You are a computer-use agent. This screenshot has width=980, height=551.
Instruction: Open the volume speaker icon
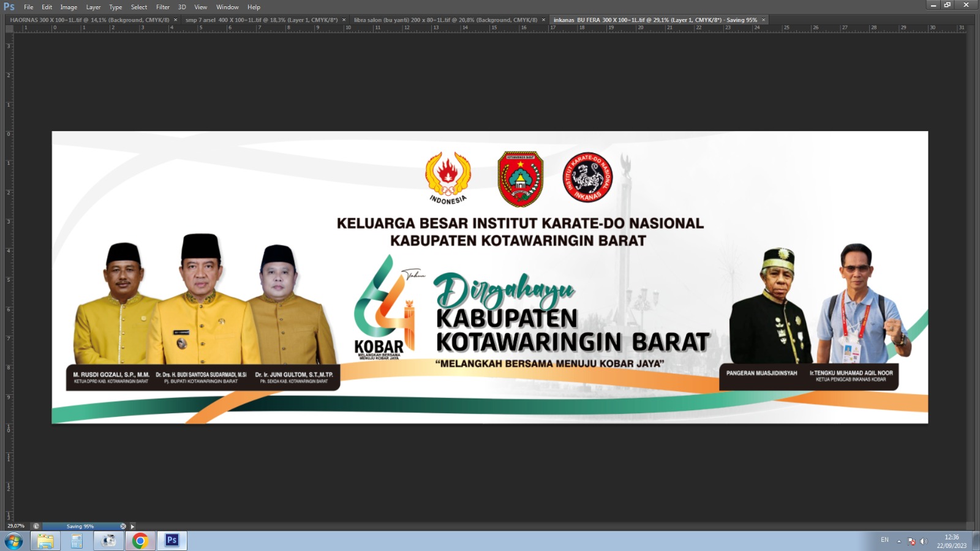[924, 541]
